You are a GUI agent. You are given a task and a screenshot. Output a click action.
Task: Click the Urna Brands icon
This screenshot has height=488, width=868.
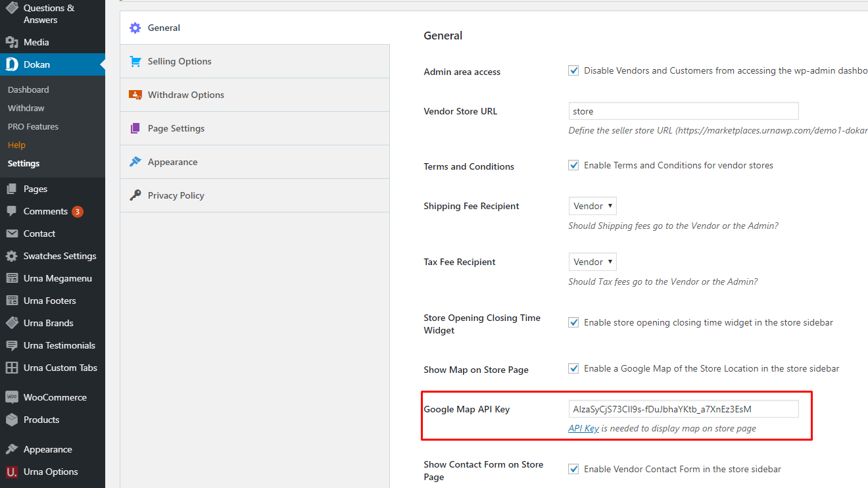tap(12, 323)
